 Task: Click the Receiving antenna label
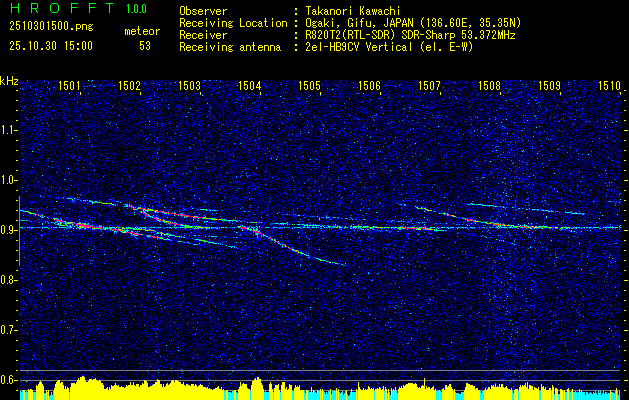point(230,47)
